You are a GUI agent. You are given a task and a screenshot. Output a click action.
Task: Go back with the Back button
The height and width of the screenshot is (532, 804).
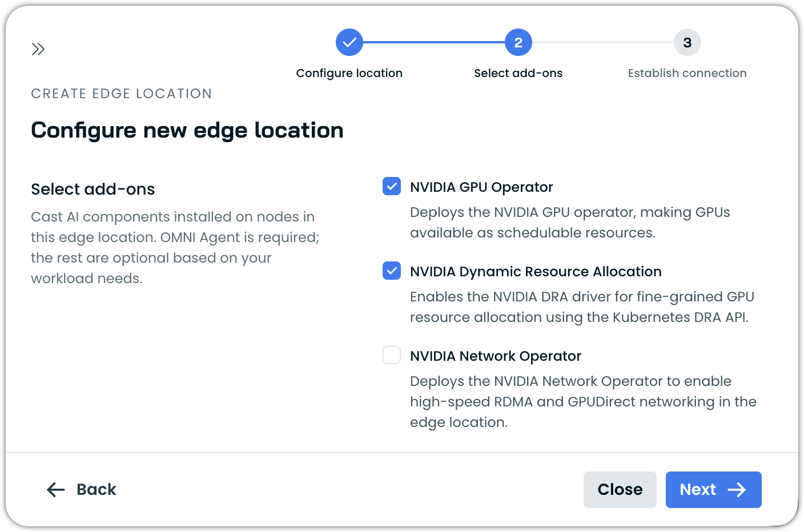82,490
